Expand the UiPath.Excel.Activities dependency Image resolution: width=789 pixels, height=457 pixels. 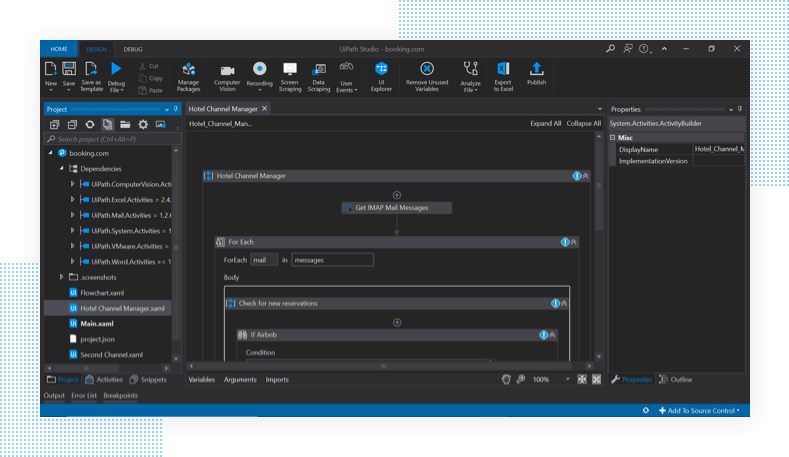(x=72, y=200)
